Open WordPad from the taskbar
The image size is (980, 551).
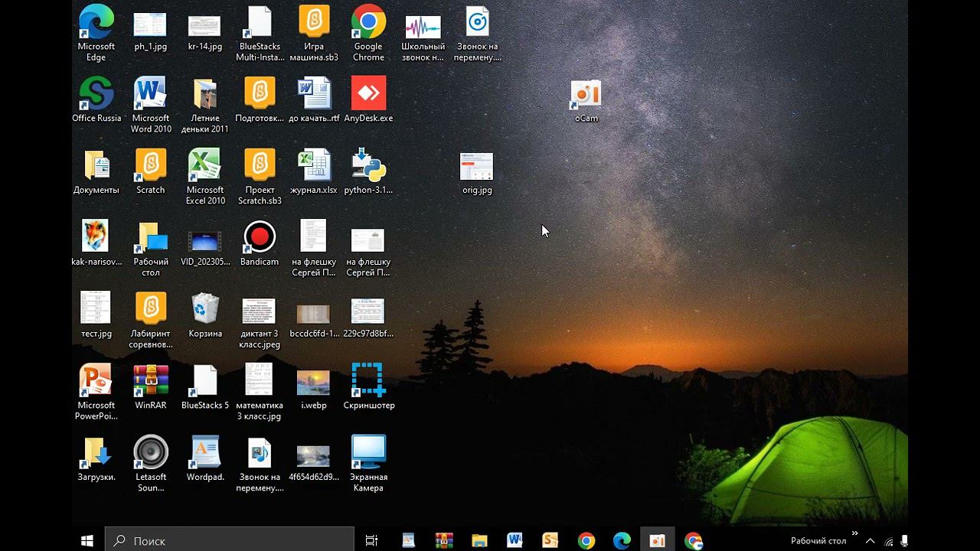[x=408, y=540]
